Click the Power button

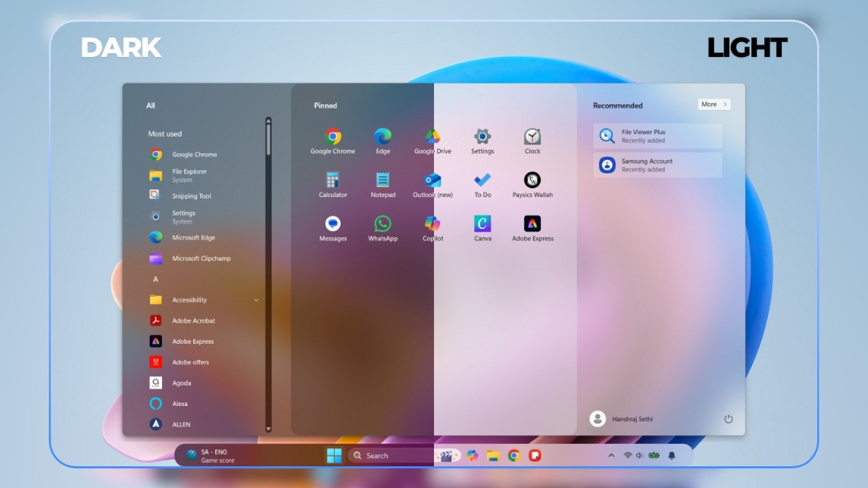(728, 419)
